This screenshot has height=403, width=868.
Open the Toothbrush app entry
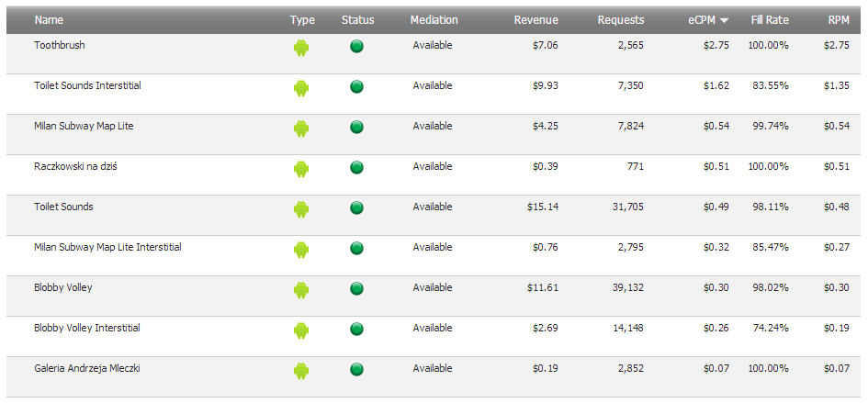point(60,45)
